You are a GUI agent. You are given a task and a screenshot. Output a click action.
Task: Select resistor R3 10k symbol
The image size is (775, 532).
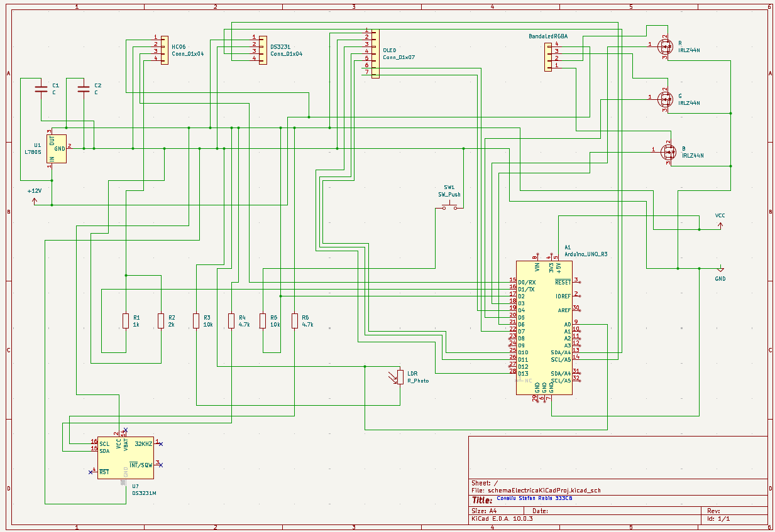[x=196, y=321]
